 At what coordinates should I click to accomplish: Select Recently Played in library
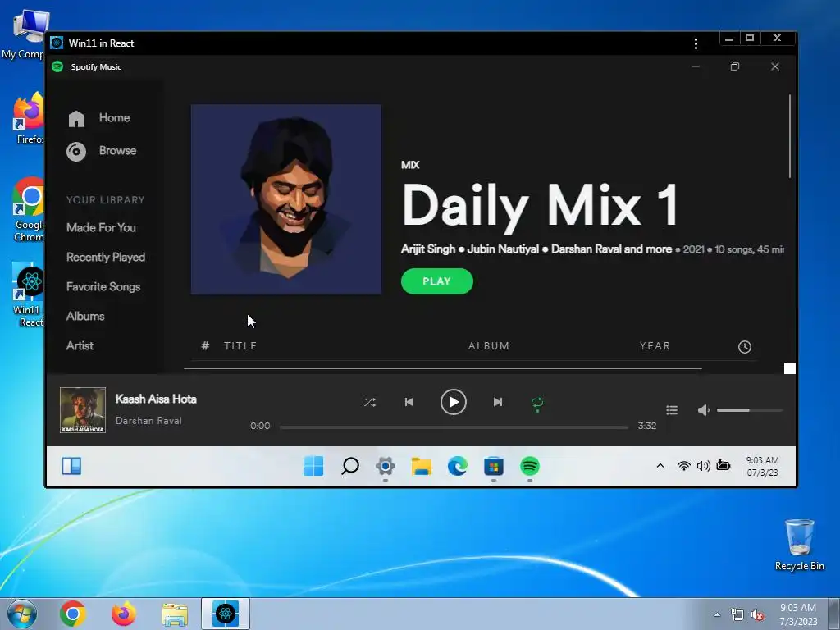(x=106, y=257)
